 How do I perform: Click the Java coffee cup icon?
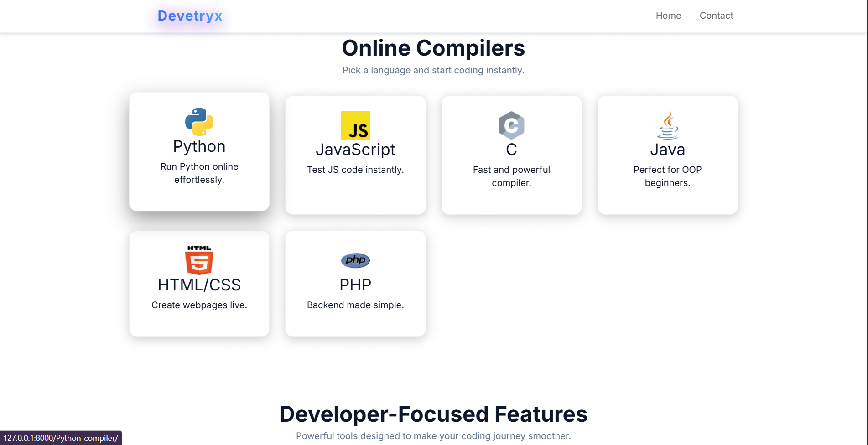(x=668, y=125)
